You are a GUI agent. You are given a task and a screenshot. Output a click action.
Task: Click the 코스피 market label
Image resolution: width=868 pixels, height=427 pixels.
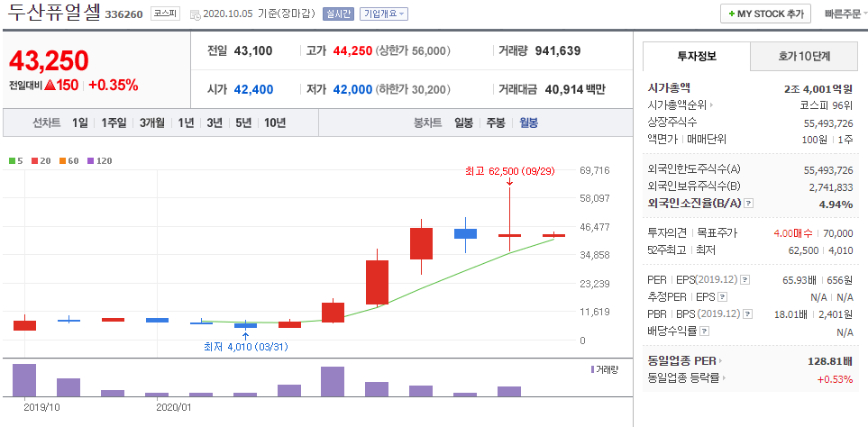click(165, 14)
